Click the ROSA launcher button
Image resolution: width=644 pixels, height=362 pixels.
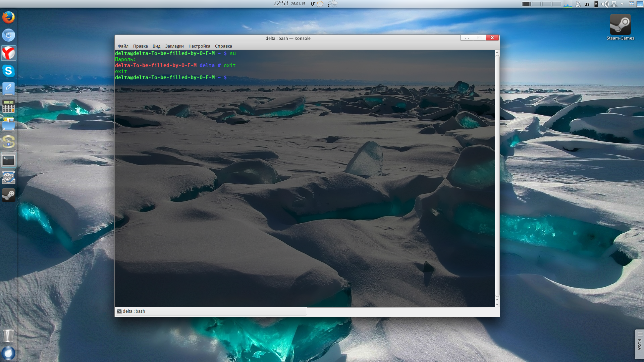pyautogui.click(x=639, y=344)
